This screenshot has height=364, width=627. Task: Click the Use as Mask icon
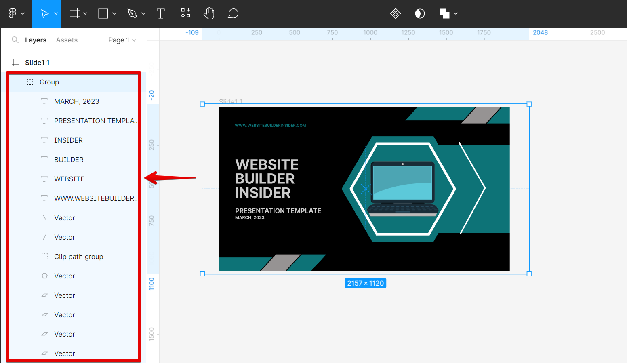tap(420, 14)
